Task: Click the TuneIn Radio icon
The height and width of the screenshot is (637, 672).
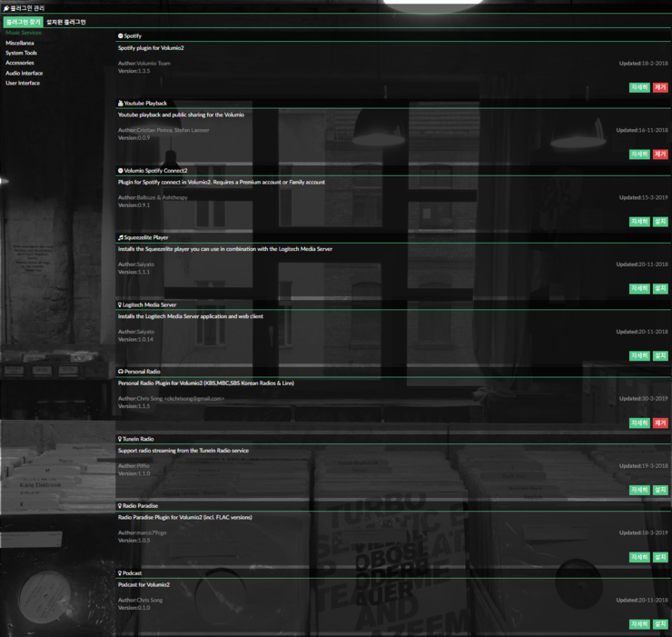Action: point(120,439)
